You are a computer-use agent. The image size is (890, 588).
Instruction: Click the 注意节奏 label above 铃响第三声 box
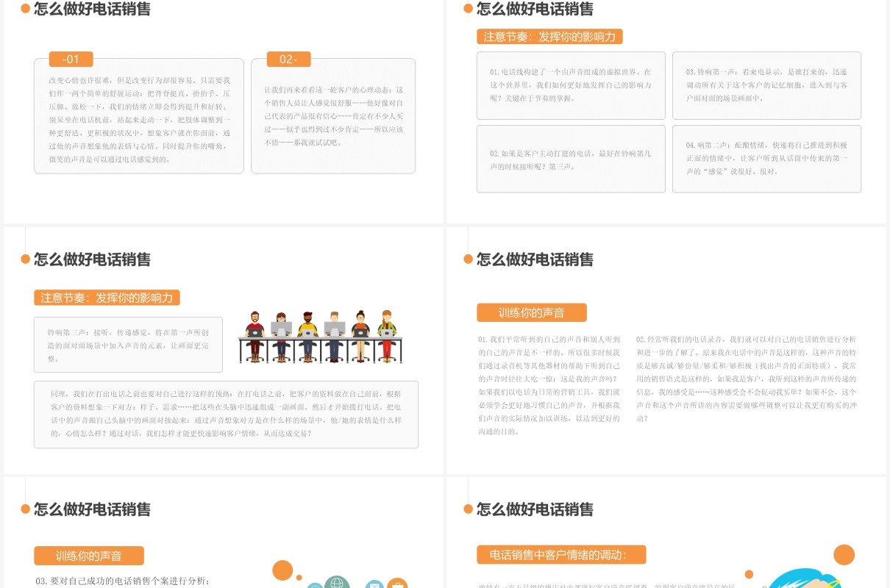coord(107,298)
